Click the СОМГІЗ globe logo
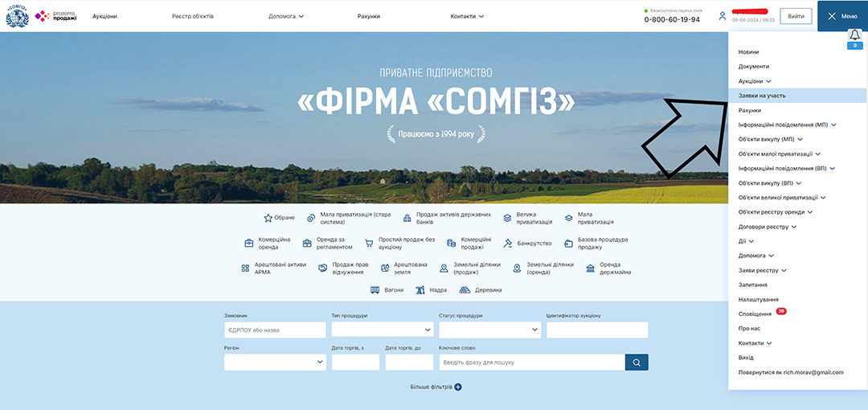 17,16
